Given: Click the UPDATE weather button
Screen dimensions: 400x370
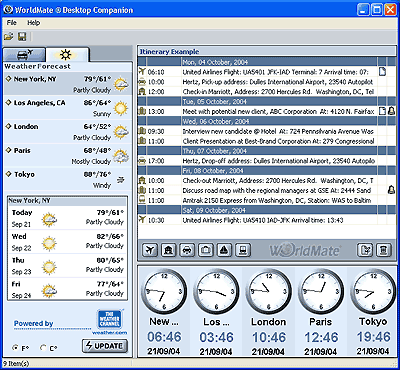Looking at the screenshot, I should point(105,346).
